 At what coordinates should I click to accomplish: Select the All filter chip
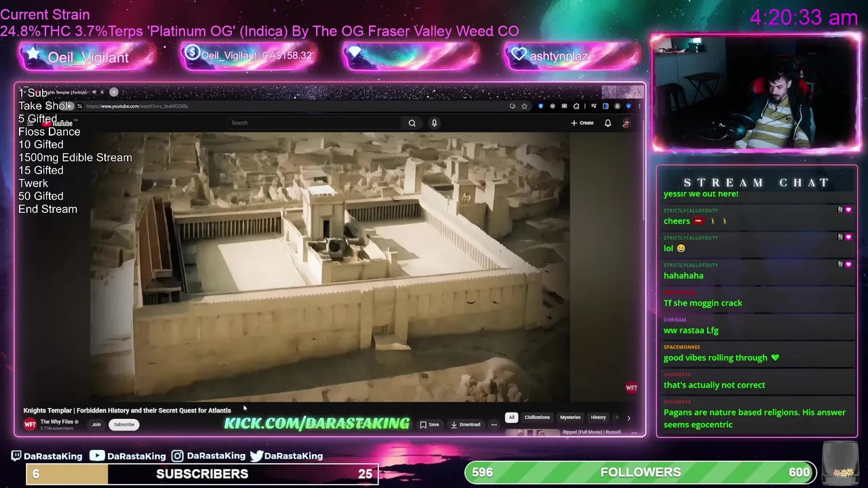click(x=511, y=418)
